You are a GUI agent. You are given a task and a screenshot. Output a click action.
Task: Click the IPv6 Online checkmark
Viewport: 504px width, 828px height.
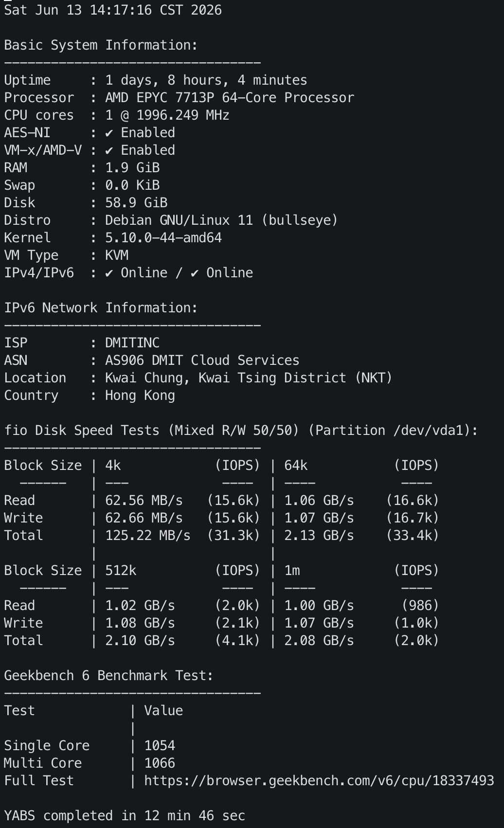click(195, 273)
